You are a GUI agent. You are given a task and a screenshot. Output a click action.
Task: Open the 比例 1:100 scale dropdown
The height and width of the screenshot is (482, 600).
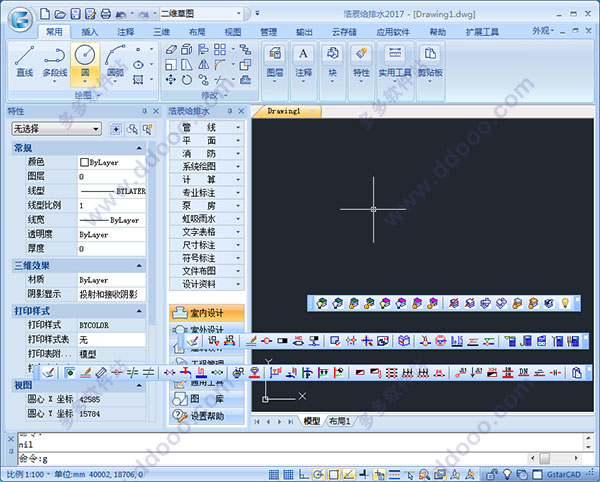pyautogui.click(x=28, y=474)
